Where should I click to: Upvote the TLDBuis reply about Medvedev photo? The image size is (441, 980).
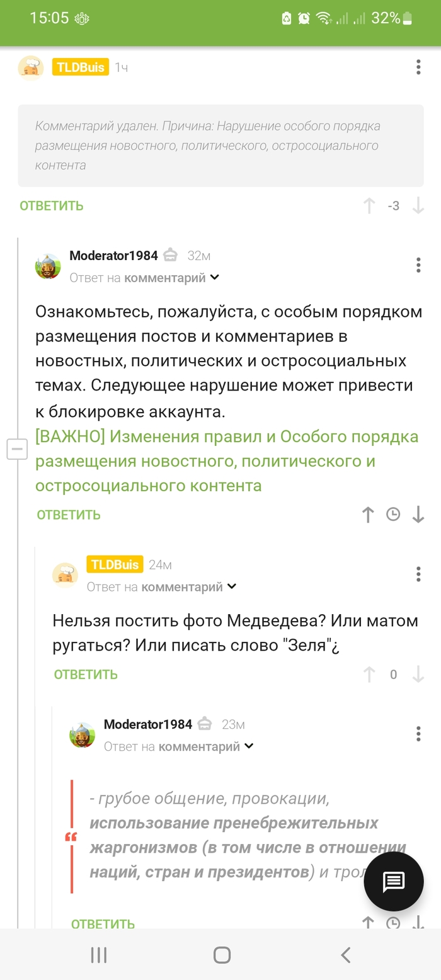tap(369, 675)
